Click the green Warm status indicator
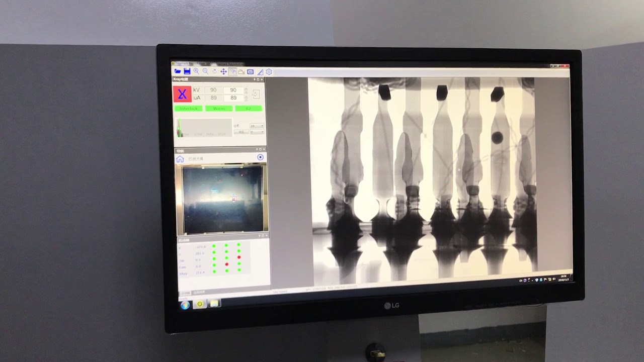The image size is (644, 362). click(x=219, y=109)
